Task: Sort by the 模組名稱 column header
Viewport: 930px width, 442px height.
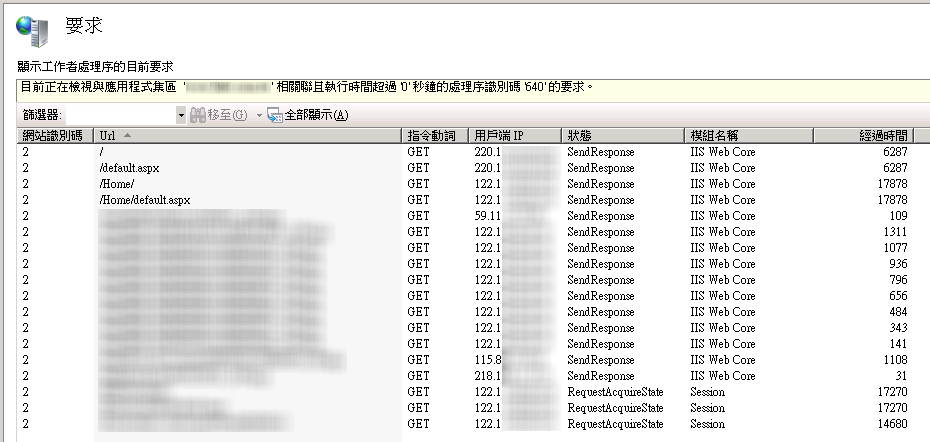Action: point(749,136)
